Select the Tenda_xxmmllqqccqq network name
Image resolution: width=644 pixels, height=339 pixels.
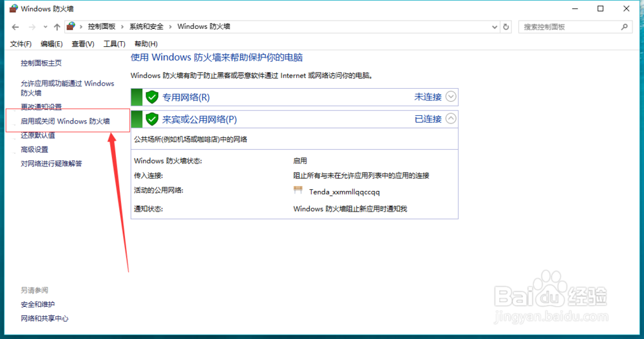click(x=344, y=192)
